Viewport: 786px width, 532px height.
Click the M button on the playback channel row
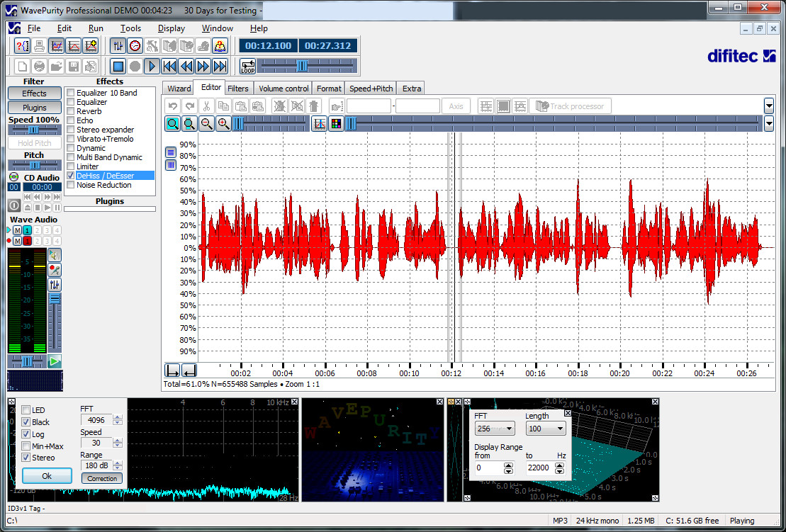click(x=17, y=230)
